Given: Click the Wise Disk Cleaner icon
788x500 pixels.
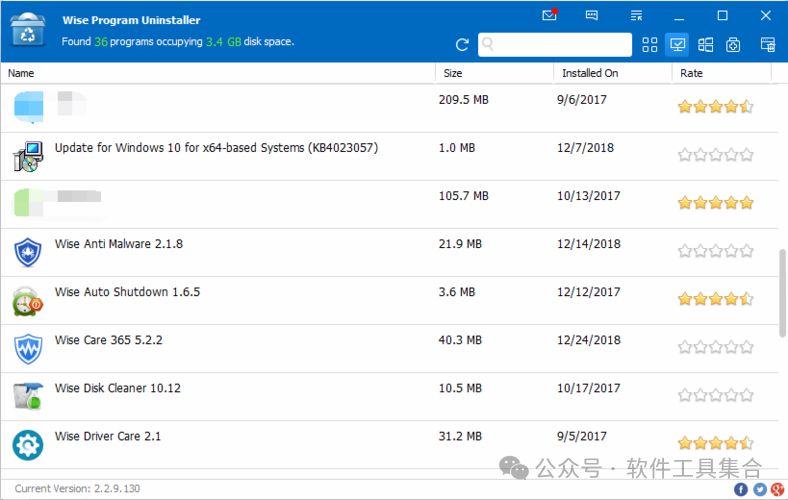Looking at the screenshot, I should (28, 396).
